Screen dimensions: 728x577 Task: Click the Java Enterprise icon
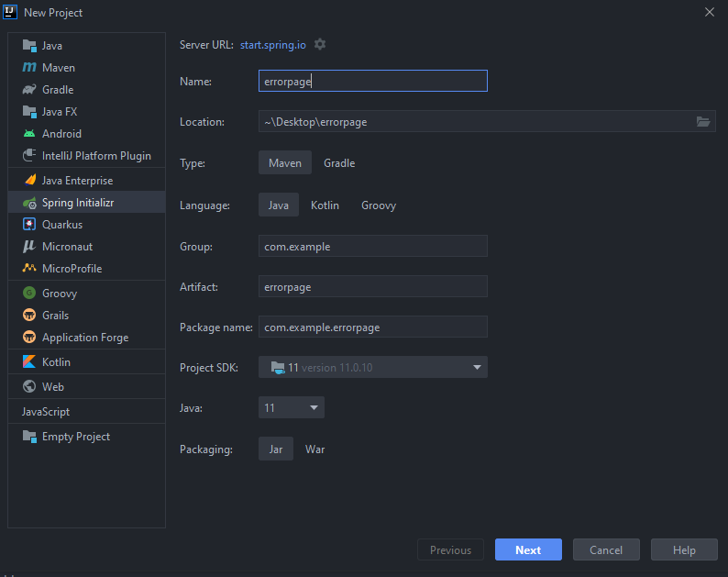click(x=30, y=180)
